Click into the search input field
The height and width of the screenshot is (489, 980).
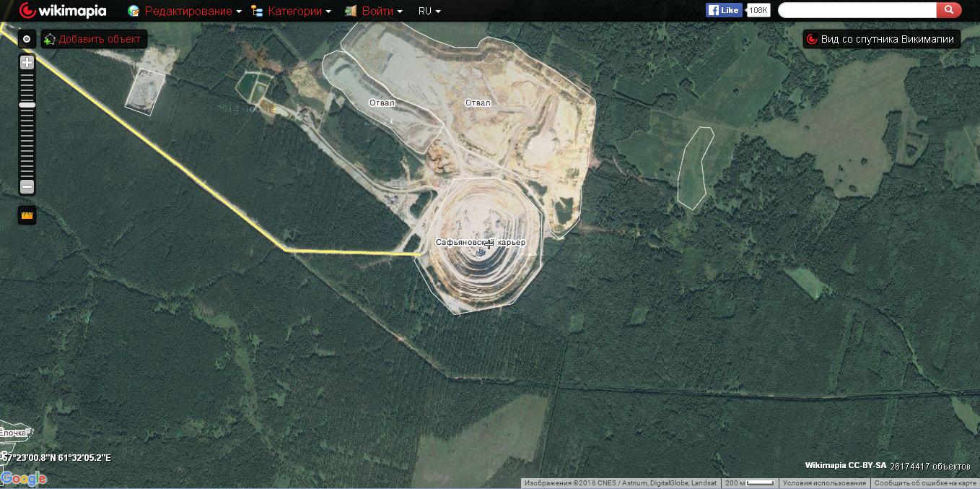(857, 10)
